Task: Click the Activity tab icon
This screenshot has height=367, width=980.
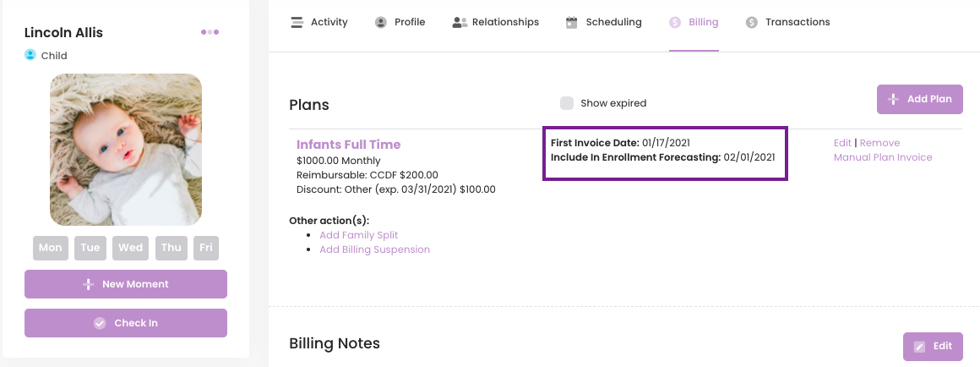Action: click(x=297, y=22)
